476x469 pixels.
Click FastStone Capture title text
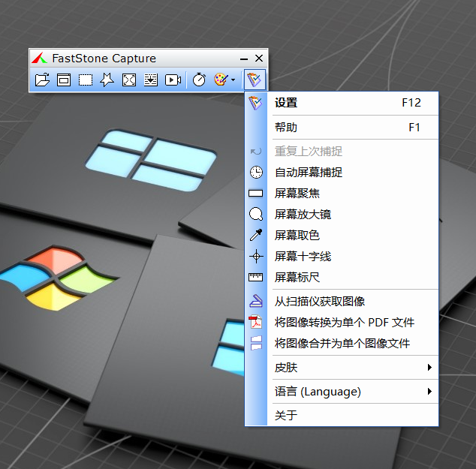104,59
